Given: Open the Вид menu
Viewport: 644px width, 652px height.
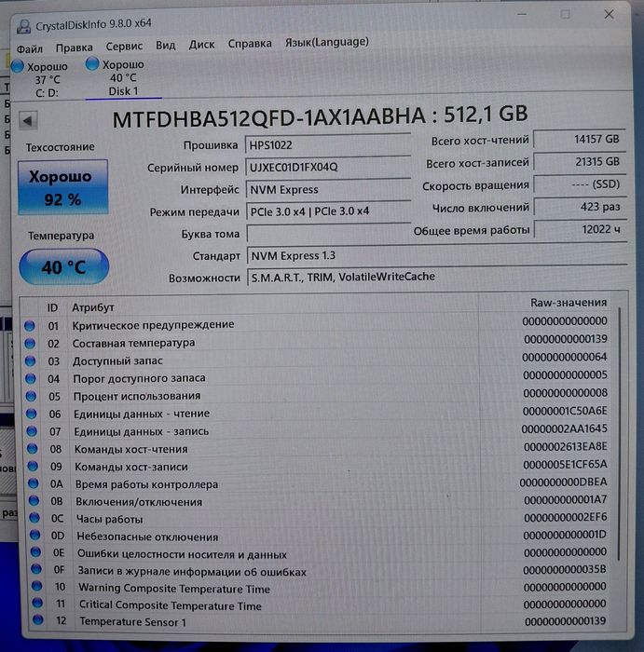Looking at the screenshot, I should coord(165,45).
